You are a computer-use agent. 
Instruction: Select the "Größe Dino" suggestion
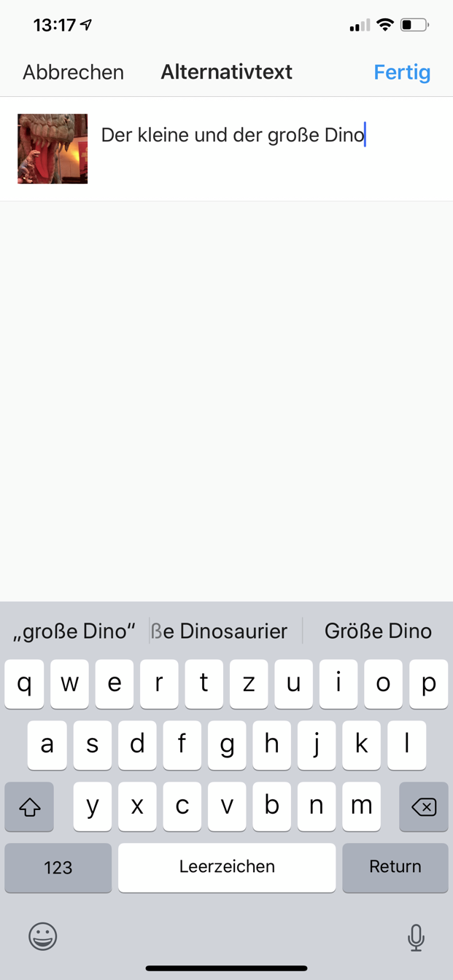pos(378,631)
